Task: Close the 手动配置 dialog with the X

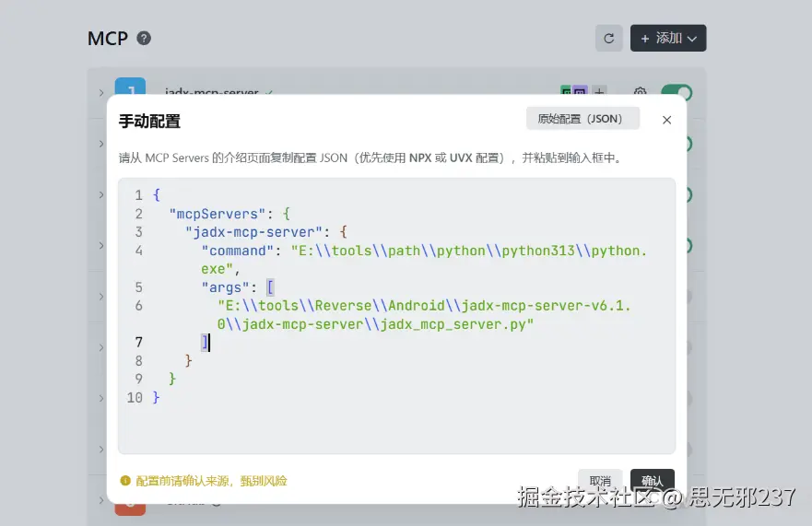Action: coord(667,120)
